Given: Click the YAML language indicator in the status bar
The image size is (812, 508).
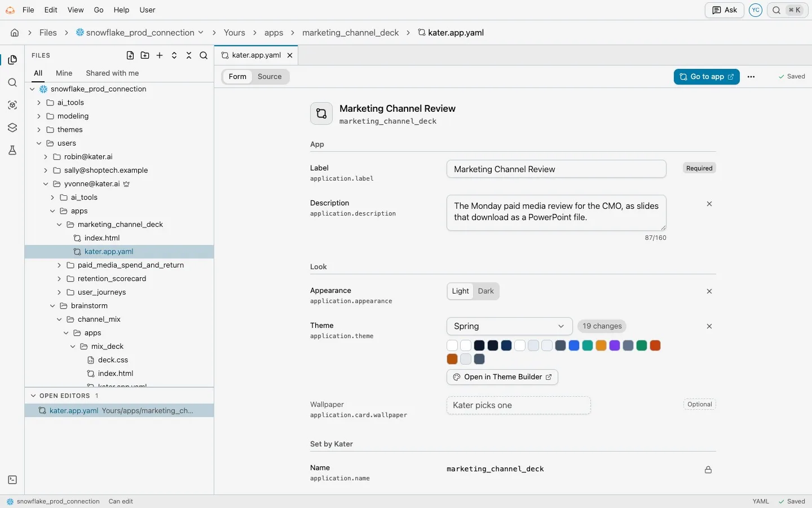Looking at the screenshot, I should coord(761,501).
